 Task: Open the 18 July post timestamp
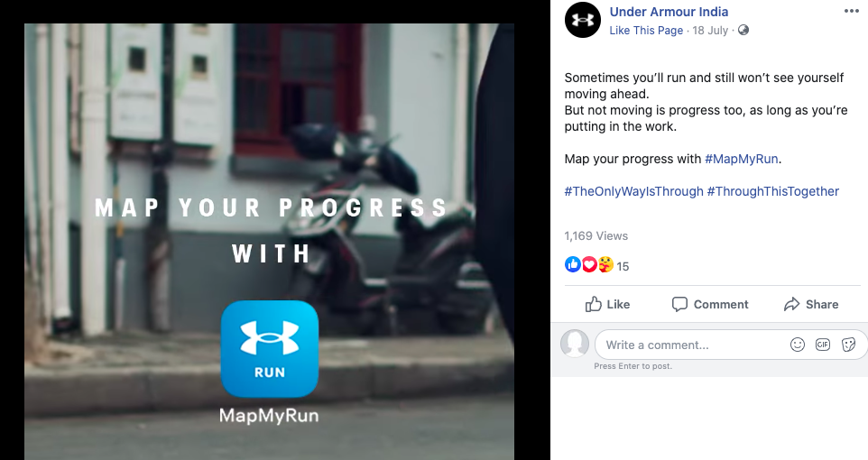(710, 31)
